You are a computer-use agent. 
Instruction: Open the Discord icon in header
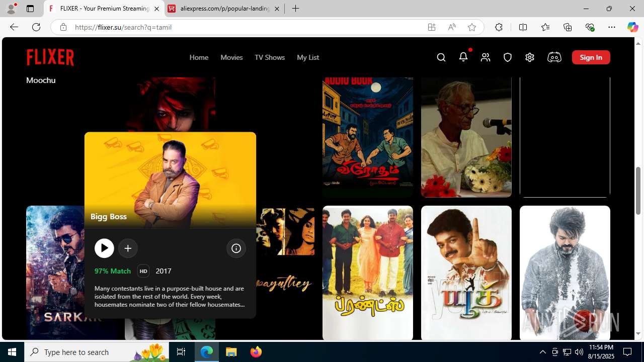[554, 57]
